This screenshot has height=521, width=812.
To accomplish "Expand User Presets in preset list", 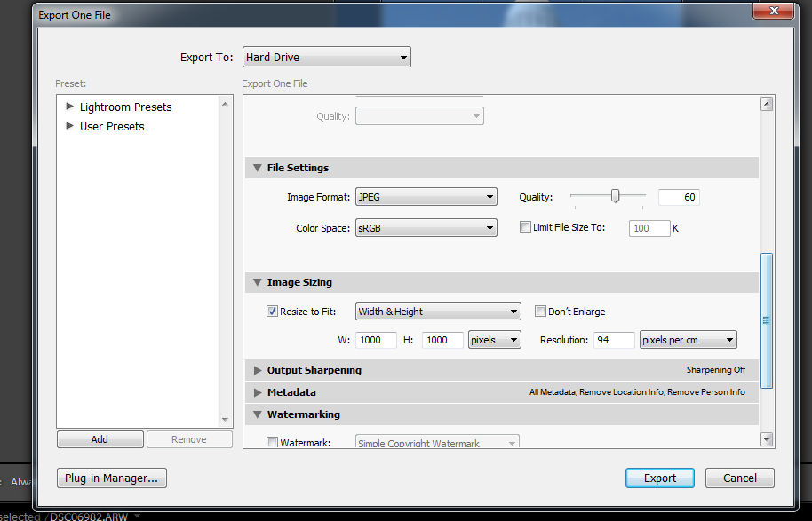I will (70, 126).
